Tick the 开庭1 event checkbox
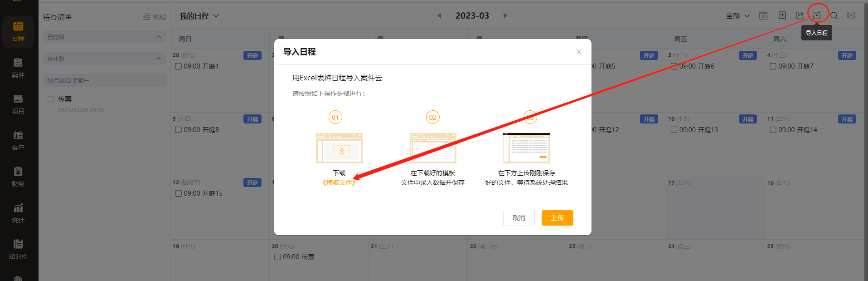The height and width of the screenshot is (281, 868). point(179,66)
